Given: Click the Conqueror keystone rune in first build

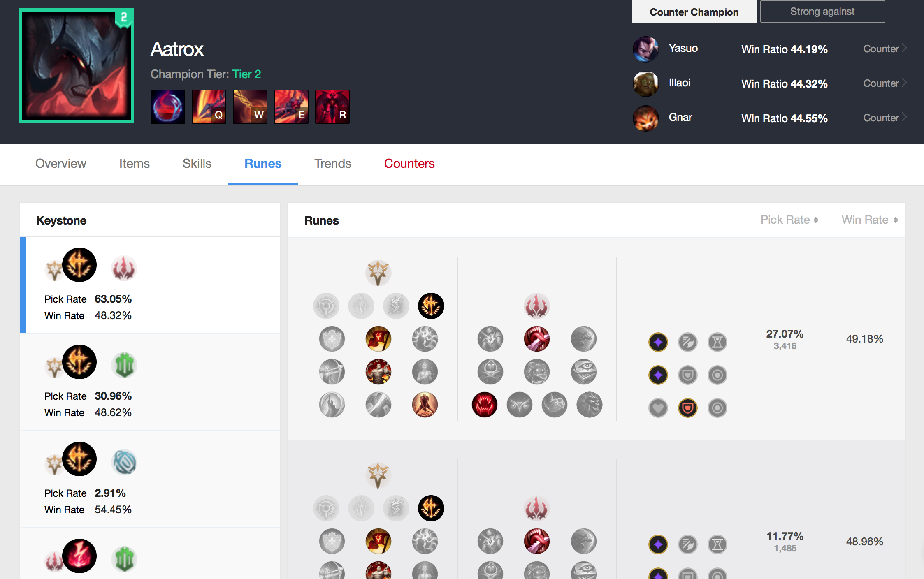Looking at the screenshot, I should coord(431,306).
